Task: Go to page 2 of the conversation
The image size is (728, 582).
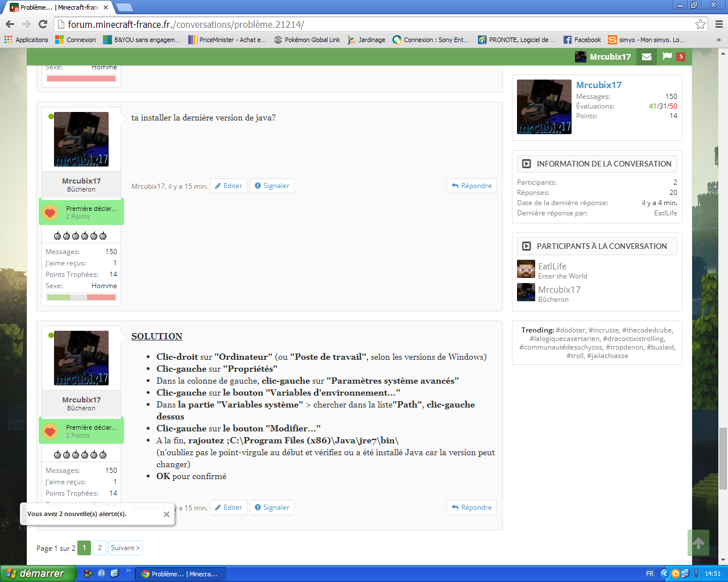Action: (x=100, y=548)
